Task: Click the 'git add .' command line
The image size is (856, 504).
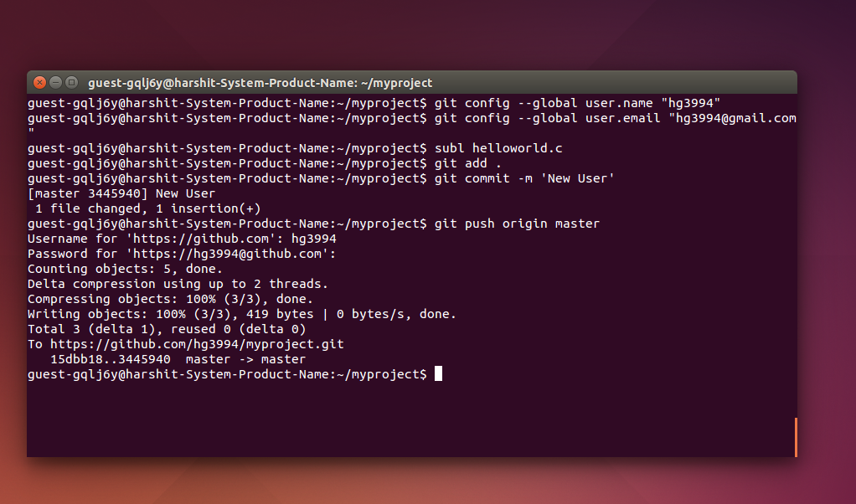Action: click(264, 163)
